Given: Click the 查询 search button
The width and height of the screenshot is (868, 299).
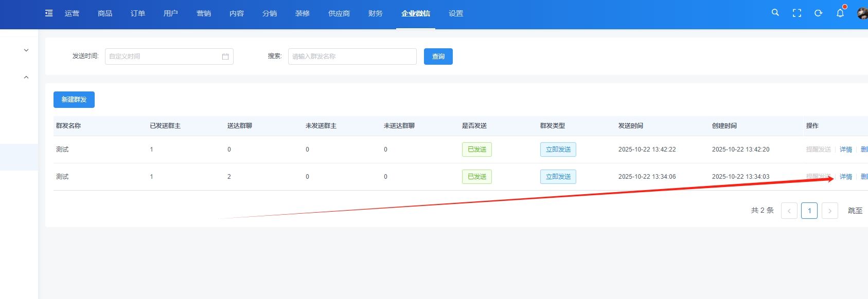Looking at the screenshot, I should [438, 57].
